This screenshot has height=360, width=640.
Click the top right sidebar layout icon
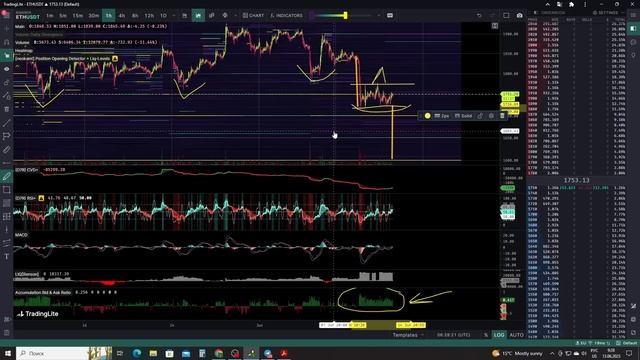633,16
